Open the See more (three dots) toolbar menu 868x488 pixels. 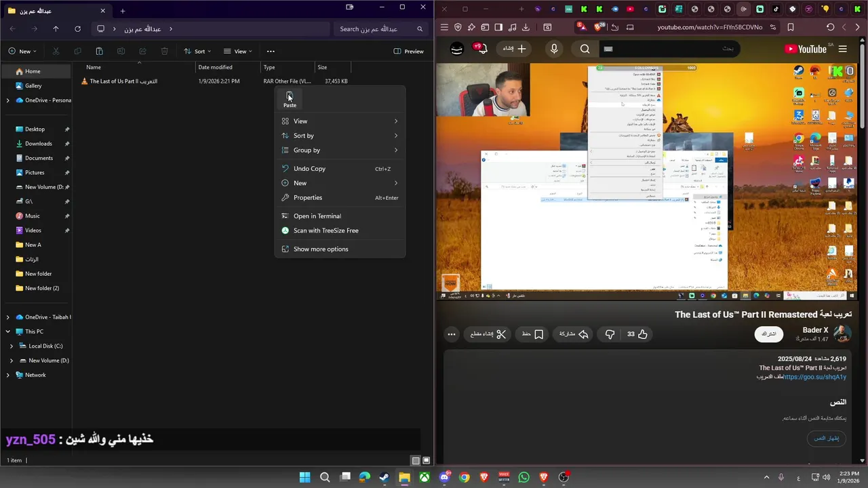pos(271,52)
